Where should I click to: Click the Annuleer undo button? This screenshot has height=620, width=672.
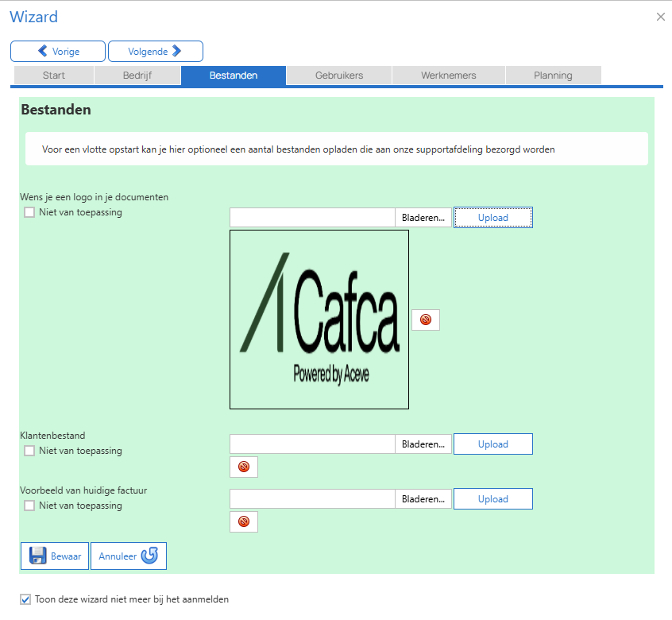(x=129, y=556)
